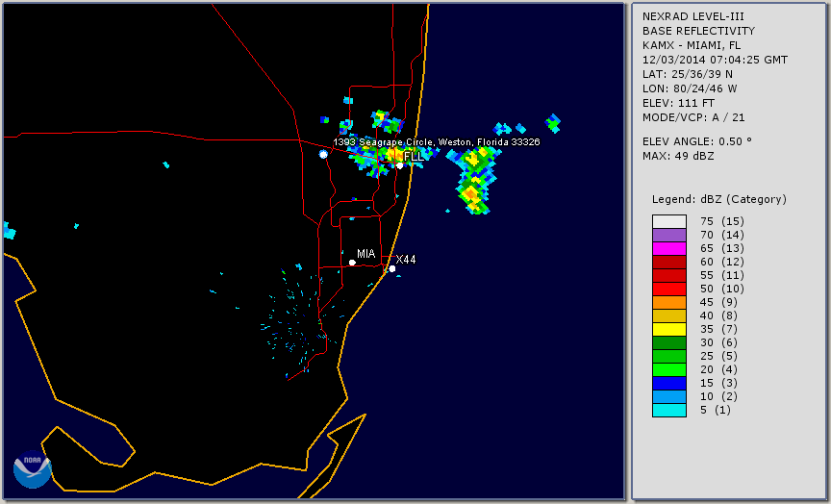This screenshot has height=504, width=831.
Task: Click the '1393 Seagrape Circle, Weston' address label
Action: coord(436,142)
